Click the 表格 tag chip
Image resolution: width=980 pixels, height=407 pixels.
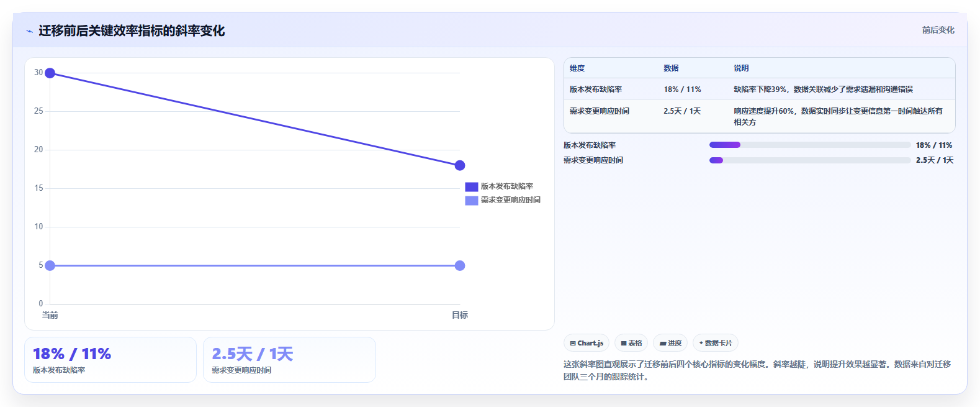(x=631, y=343)
